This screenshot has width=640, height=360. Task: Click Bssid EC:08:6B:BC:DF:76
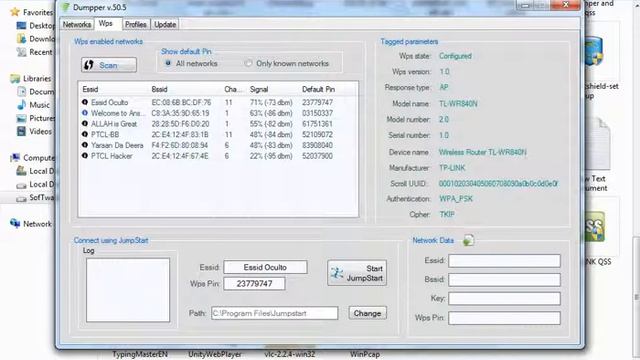[181, 102]
